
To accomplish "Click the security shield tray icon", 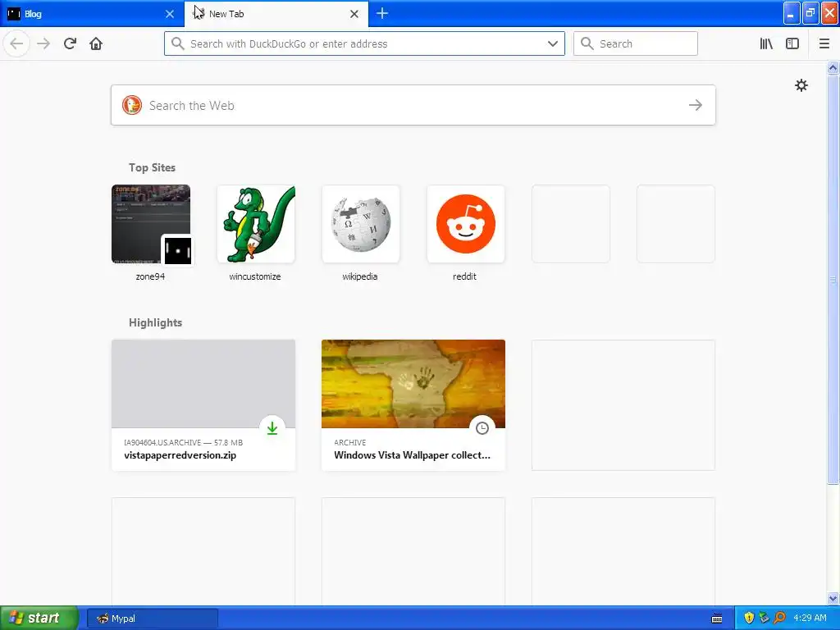I will point(749,618).
